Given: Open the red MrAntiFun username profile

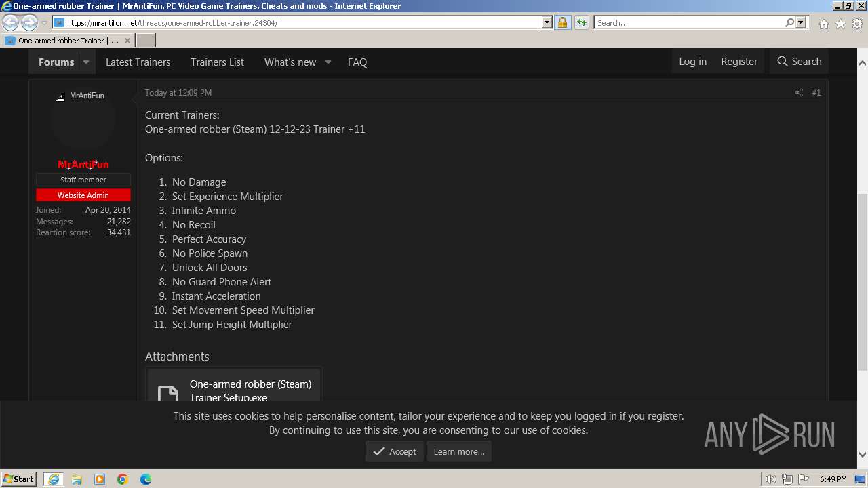Looking at the screenshot, I should pos(83,164).
